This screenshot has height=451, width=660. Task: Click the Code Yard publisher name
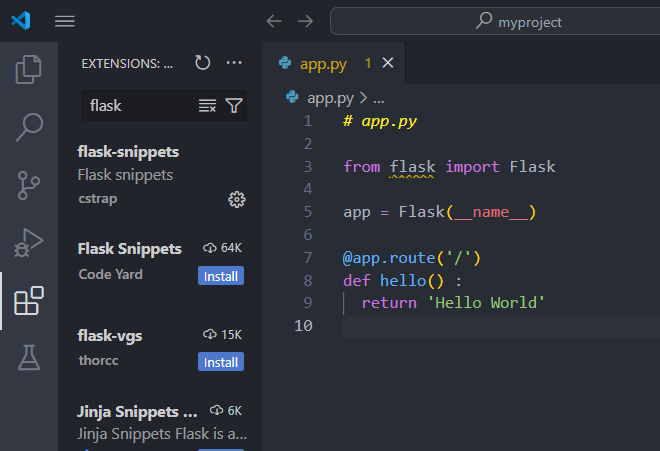click(111, 275)
